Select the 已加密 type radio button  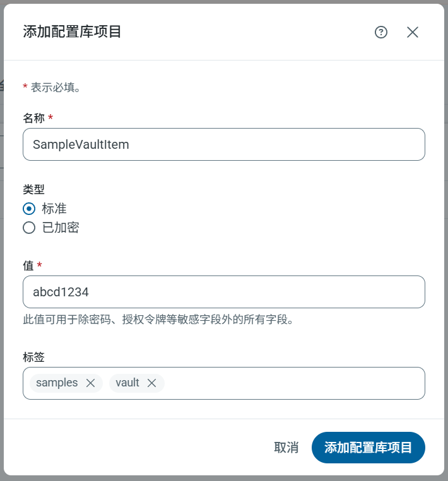(29, 228)
